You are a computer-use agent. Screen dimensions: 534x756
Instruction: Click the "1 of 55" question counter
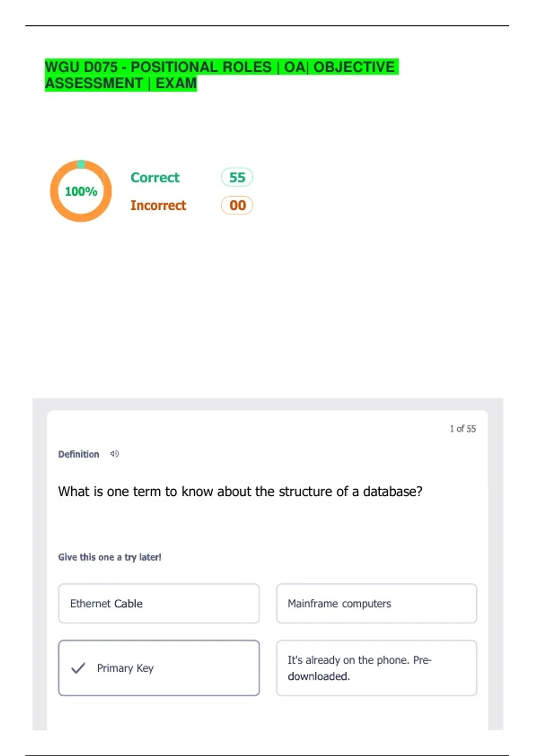point(462,429)
